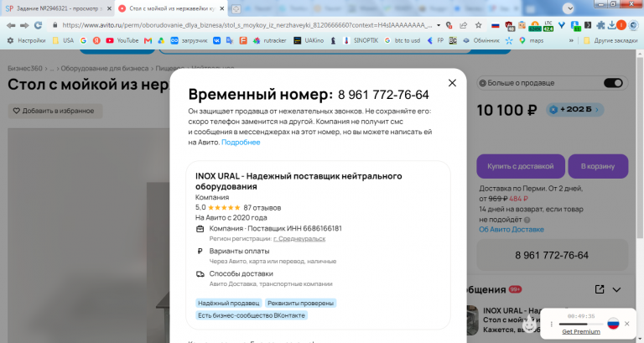Open the +202 Б bonus badge
The width and height of the screenshot is (644, 343).
coord(575,110)
